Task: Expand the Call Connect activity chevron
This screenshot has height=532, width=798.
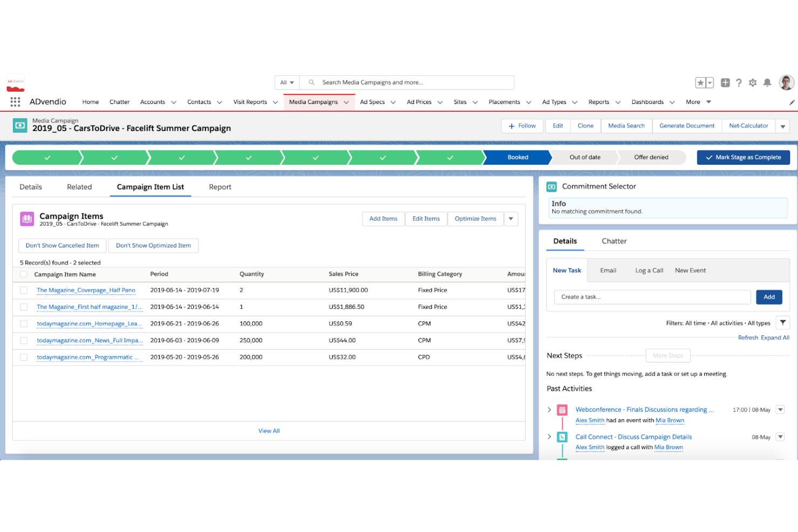Action: coord(549,437)
